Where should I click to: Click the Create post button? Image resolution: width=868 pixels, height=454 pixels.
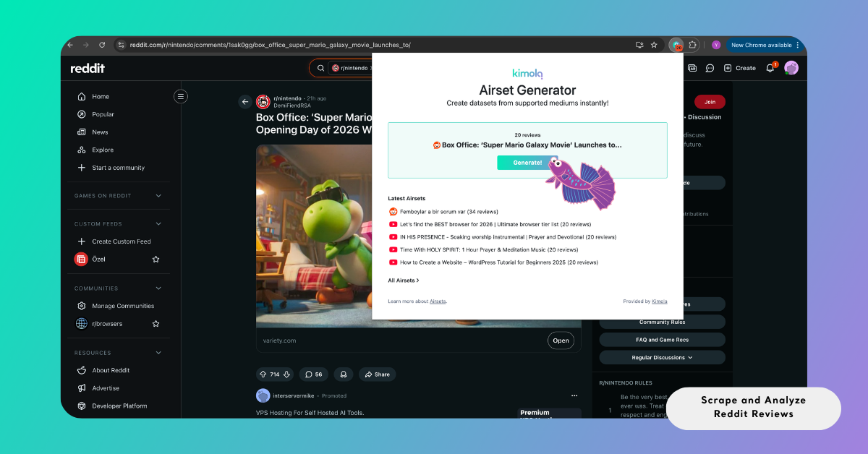tap(739, 68)
